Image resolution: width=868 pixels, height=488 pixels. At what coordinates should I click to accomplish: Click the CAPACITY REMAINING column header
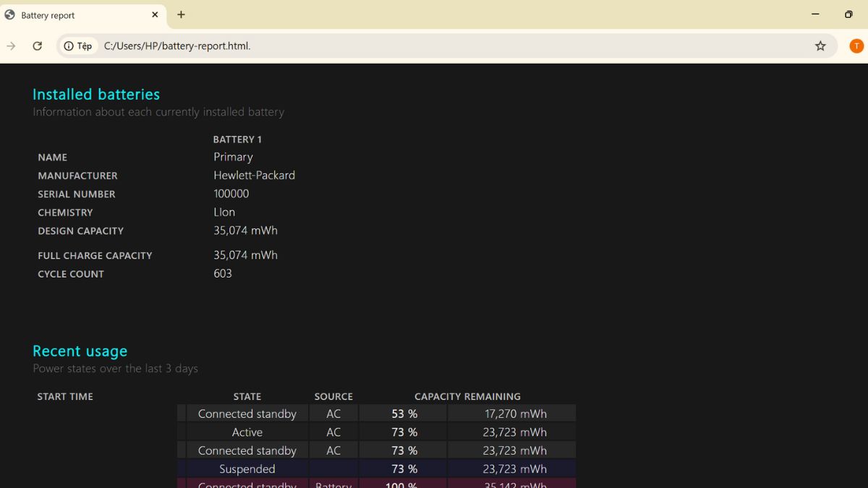click(467, 396)
